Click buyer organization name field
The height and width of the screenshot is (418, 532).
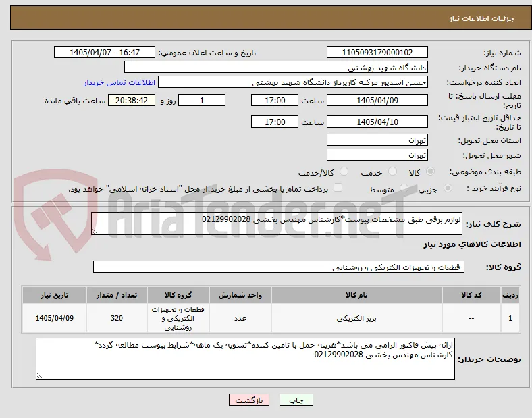[276, 67]
